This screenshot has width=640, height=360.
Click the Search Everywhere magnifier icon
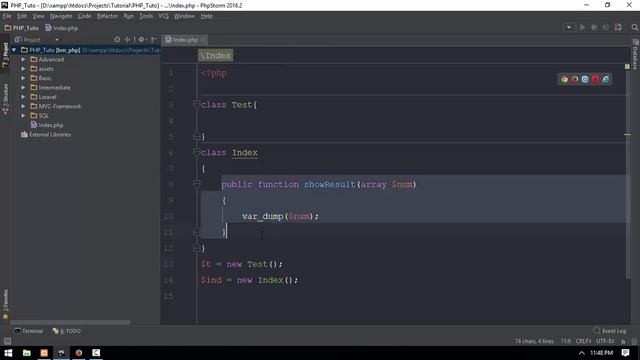634,27
